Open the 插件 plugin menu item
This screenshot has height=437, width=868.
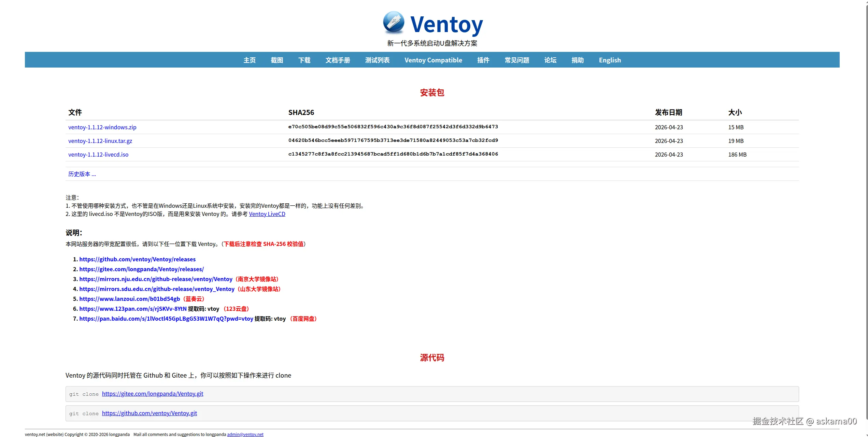point(483,60)
